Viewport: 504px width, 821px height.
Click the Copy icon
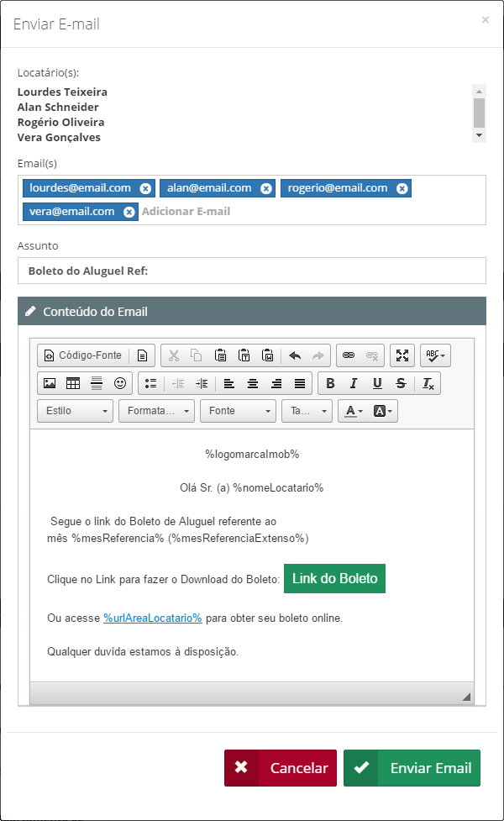coord(197,355)
